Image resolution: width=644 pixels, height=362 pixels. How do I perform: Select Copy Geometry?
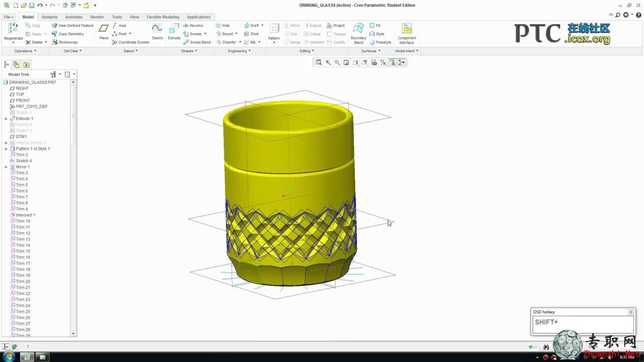coord(68,34)
